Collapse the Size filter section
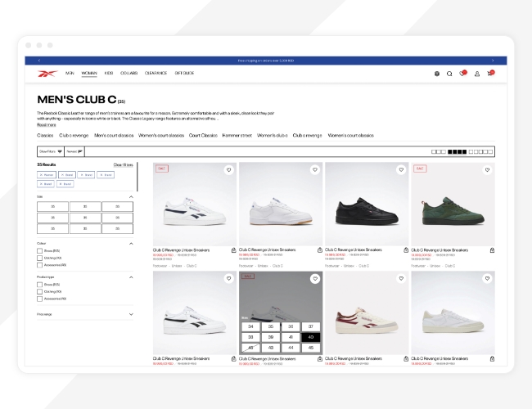The image size is (532, 409). point(131,196)
